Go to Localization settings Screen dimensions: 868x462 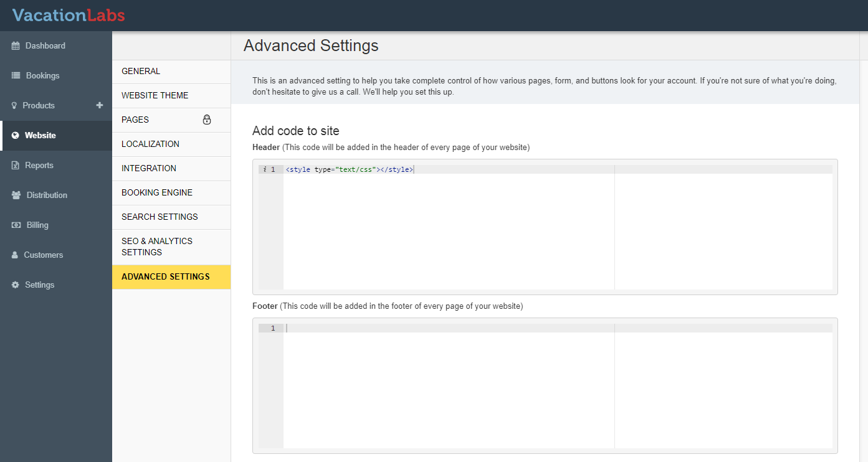[150, 144]
